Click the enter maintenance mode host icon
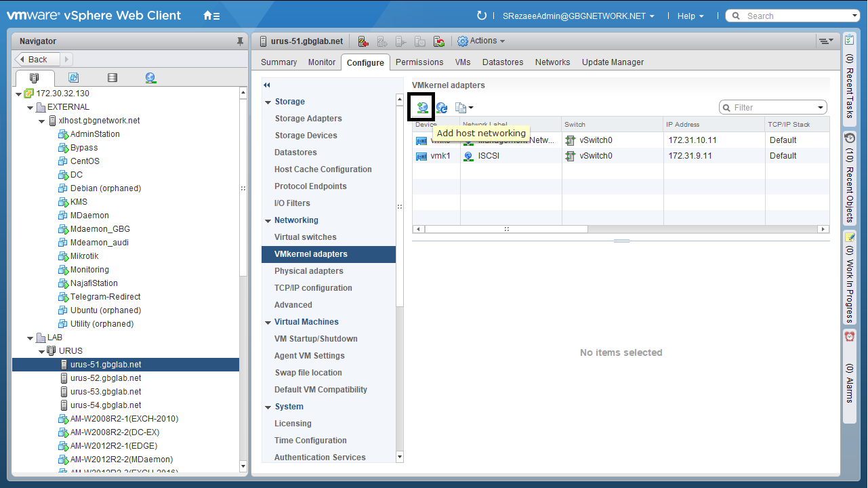868x488 pixels. (x=363, y=41)
